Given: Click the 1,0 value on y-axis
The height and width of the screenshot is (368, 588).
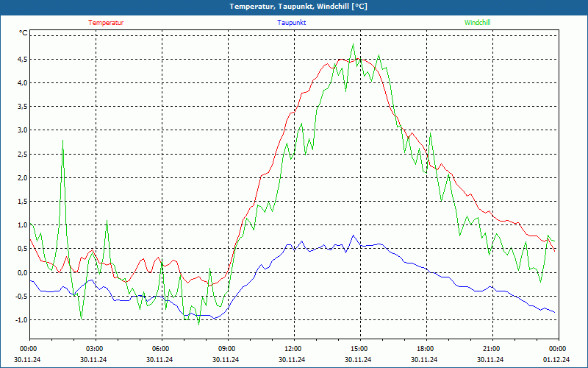Looking at the screenshot, I should point(21,225).
